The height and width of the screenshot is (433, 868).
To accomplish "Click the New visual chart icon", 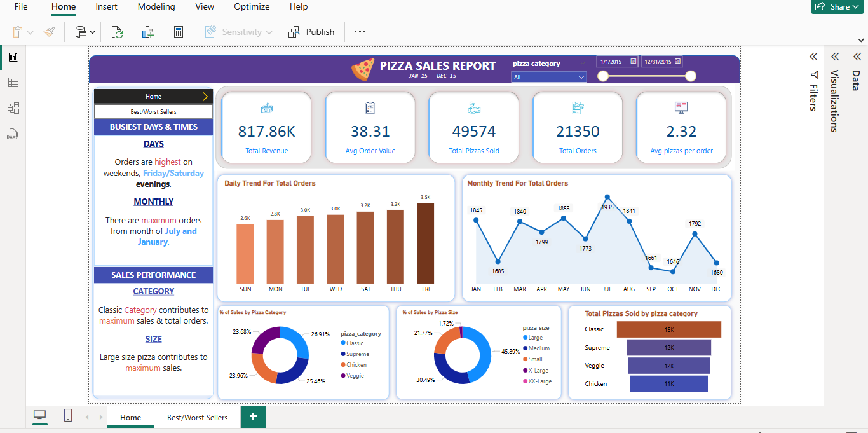I will click(x=148, y=32).
